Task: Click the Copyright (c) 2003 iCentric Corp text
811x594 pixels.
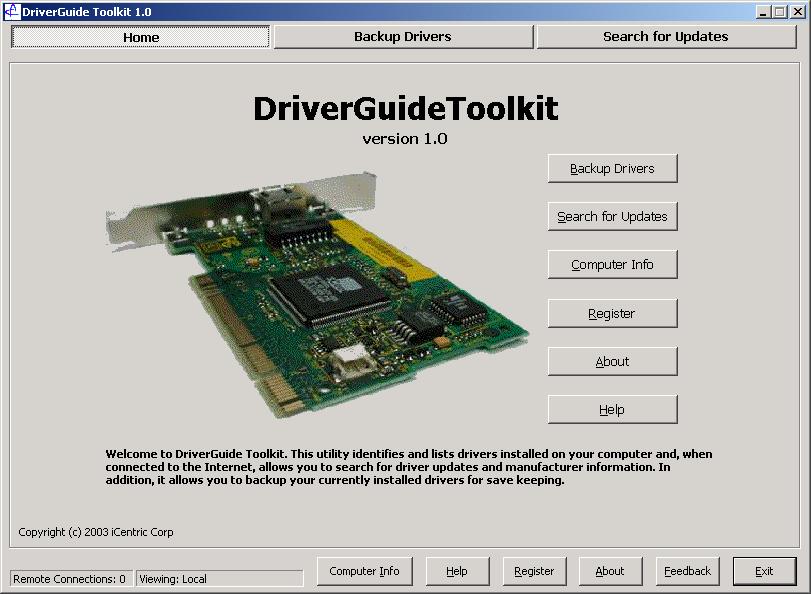Action: [x=96, y=532]
